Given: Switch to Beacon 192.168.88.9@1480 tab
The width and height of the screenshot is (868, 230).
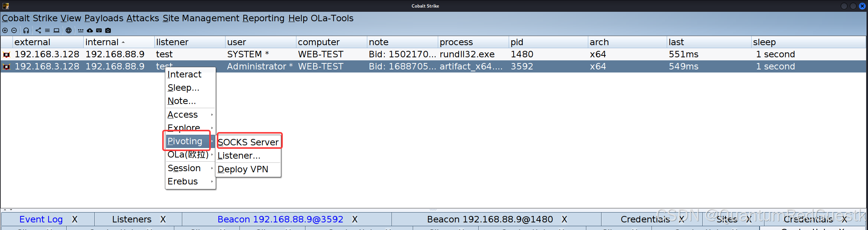Looking at the screenshot, I should (490, 219).
